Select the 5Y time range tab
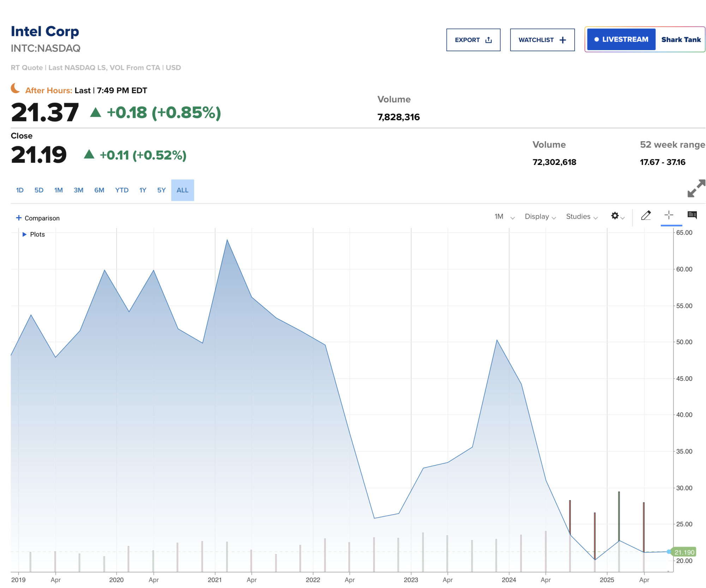 [x=161, y=190]
